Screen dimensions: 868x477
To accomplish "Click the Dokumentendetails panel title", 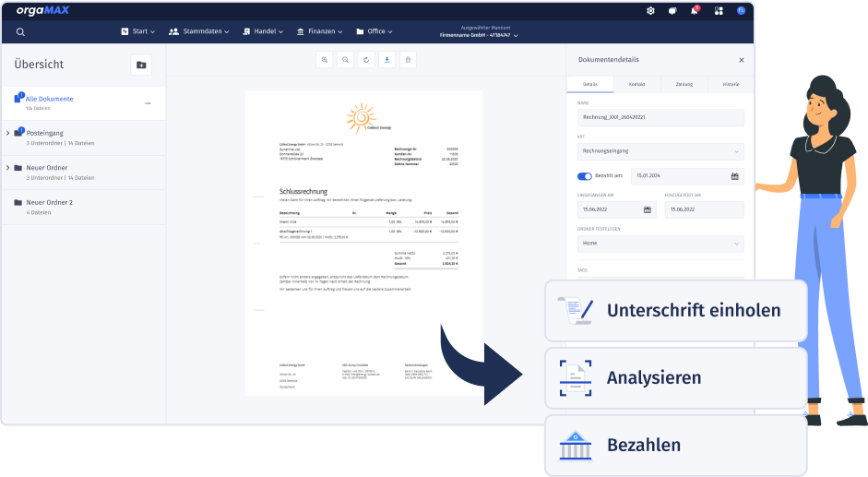I will [609, 60].
